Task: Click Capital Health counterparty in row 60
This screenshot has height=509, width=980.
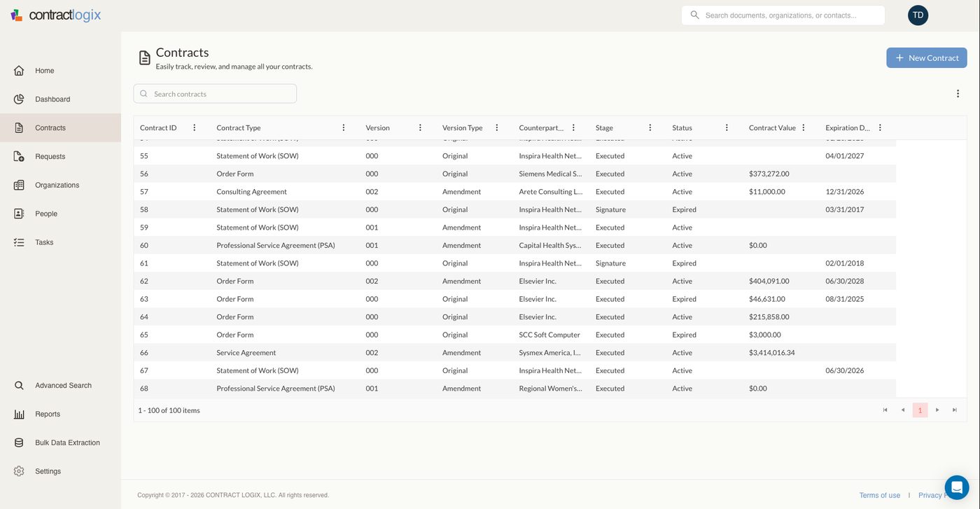Action: pos(550,246)
